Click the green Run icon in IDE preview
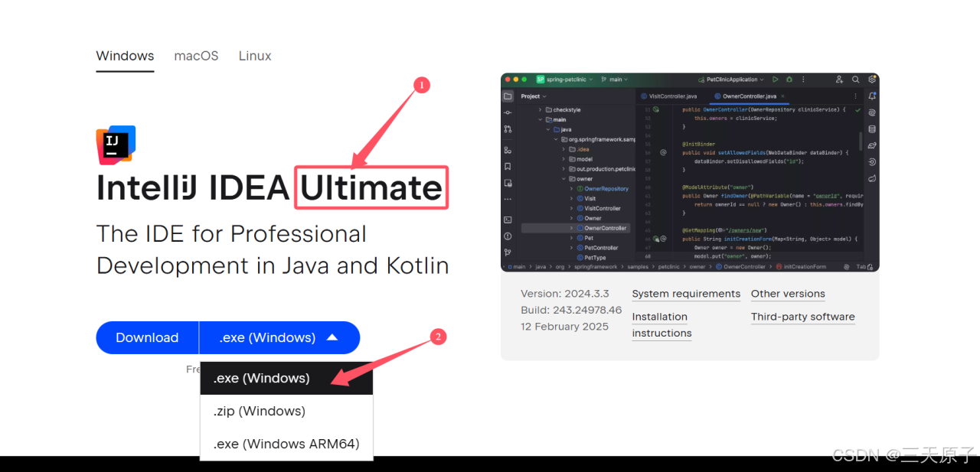Image resolution: width=980 pixels, height=472 pixels. coord(775,80)
